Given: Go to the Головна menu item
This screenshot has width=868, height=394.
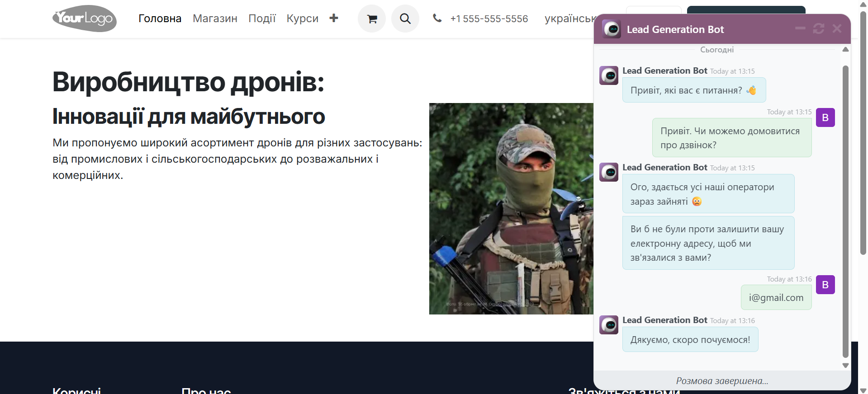Looking at the screenshot, I should tap(160, 19).
